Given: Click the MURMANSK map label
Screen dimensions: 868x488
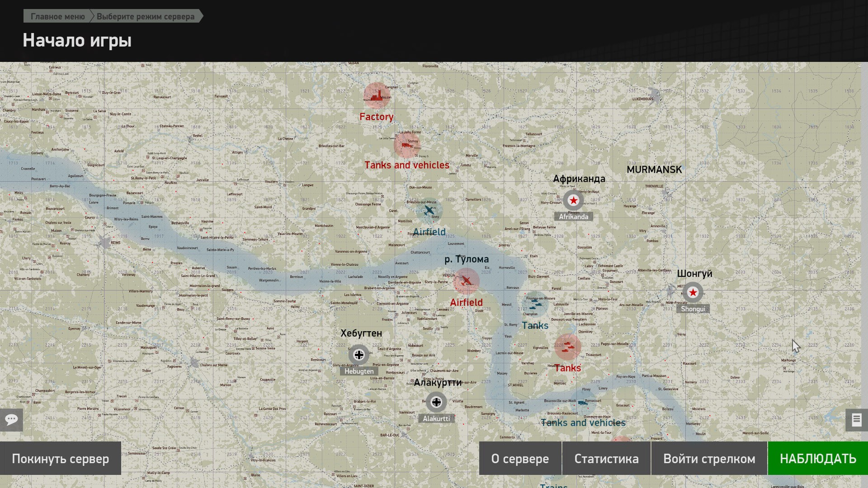Looking at the screenshot, I should [654, 169].
